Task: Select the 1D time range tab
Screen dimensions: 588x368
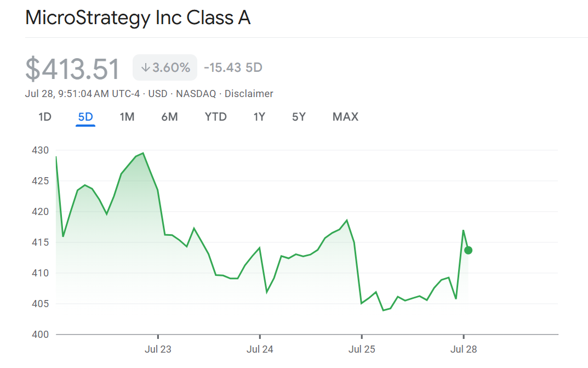Action: click(x=44, y=117)
